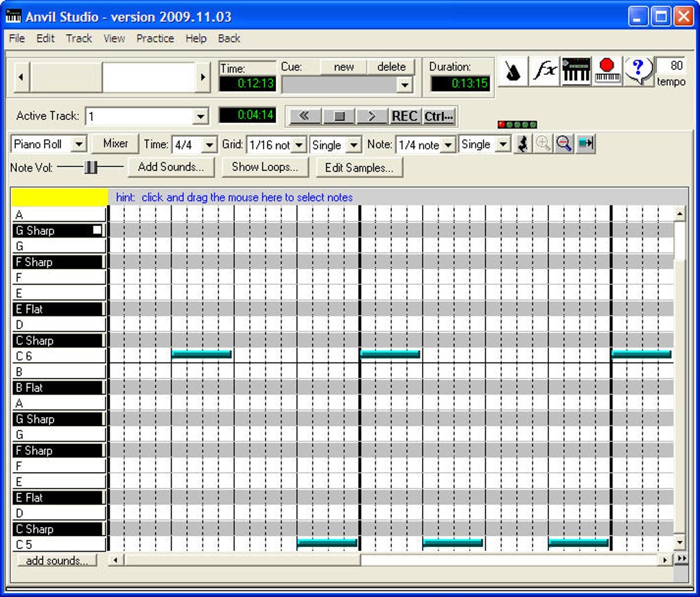Open the Practice menu
This screenshot has height=597, width=700.
click(x=155, y=38)
